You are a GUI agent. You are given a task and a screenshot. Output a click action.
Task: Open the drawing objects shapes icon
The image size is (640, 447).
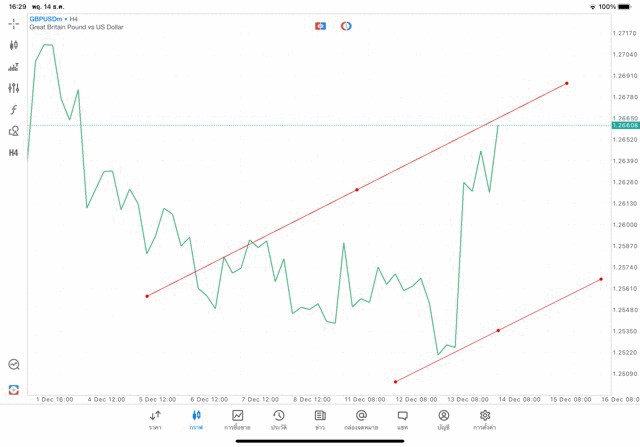pos(14,131)
